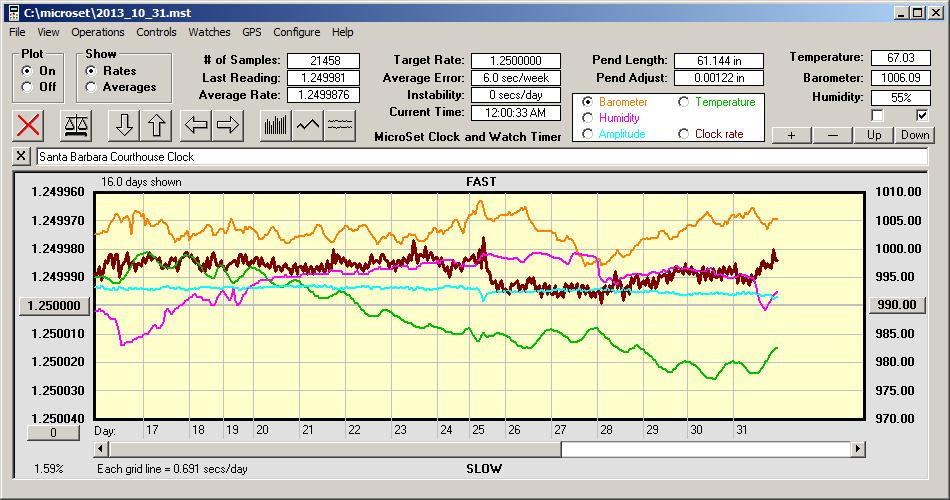Click the Pend Adjust field 0.00122 in
This screenshot has width=950, height=500.
[719, 78]
